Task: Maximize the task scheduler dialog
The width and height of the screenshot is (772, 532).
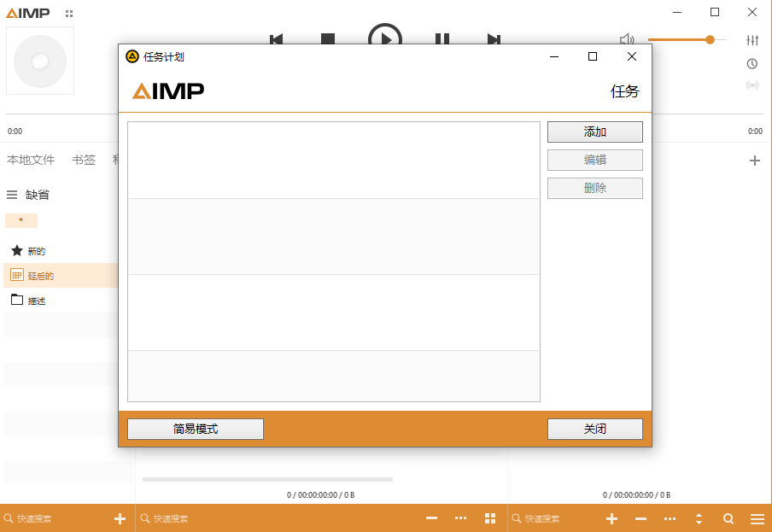Action: pos(593,56)
